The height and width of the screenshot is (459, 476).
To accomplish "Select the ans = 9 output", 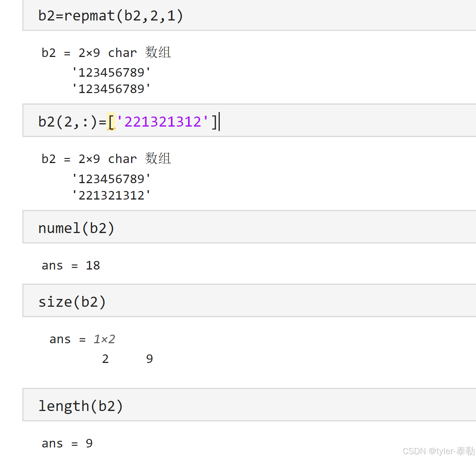I will click(67, 443).
